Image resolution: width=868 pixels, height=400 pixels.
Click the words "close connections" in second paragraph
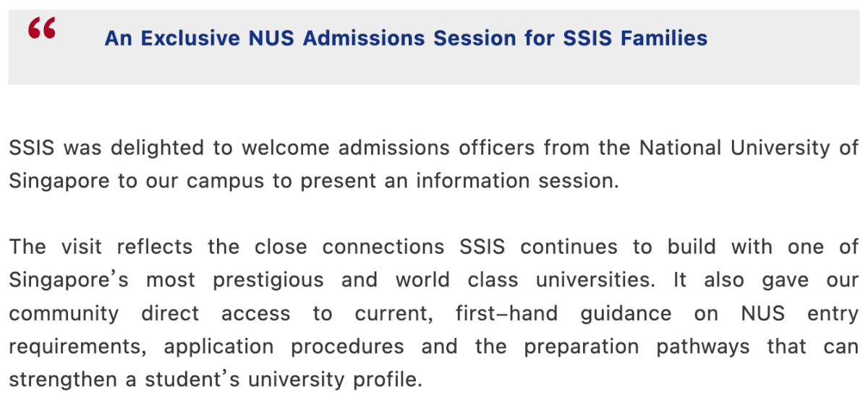pyautogui.click(x=349, y=247)
